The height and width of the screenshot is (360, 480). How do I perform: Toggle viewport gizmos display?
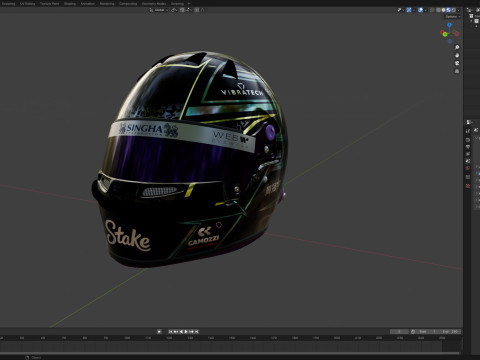click(x=409, y=10)
